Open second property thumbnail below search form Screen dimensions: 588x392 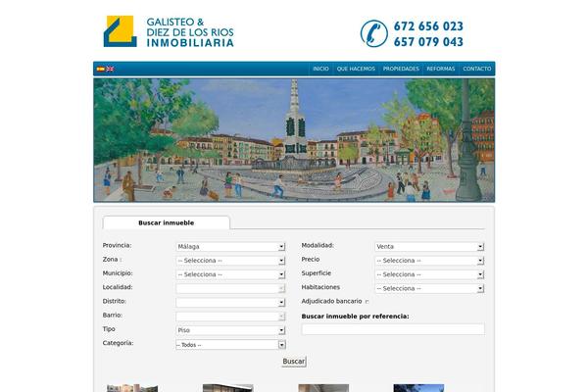click(x=228, y=388)
